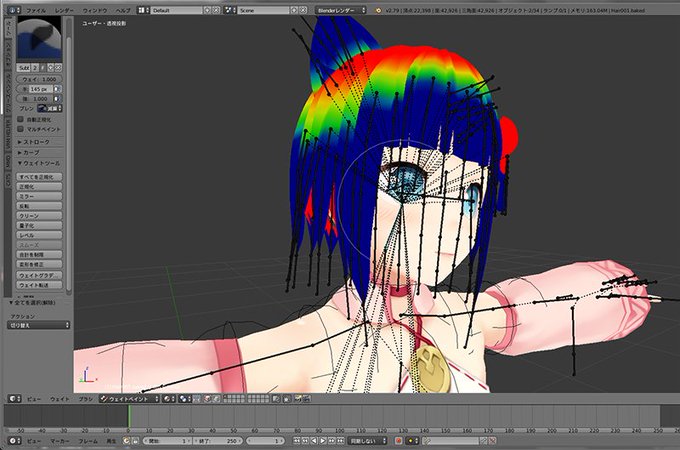This screenshot has height=450, width=680.
Task: Expand the カーブ panel
Action: 29,153
